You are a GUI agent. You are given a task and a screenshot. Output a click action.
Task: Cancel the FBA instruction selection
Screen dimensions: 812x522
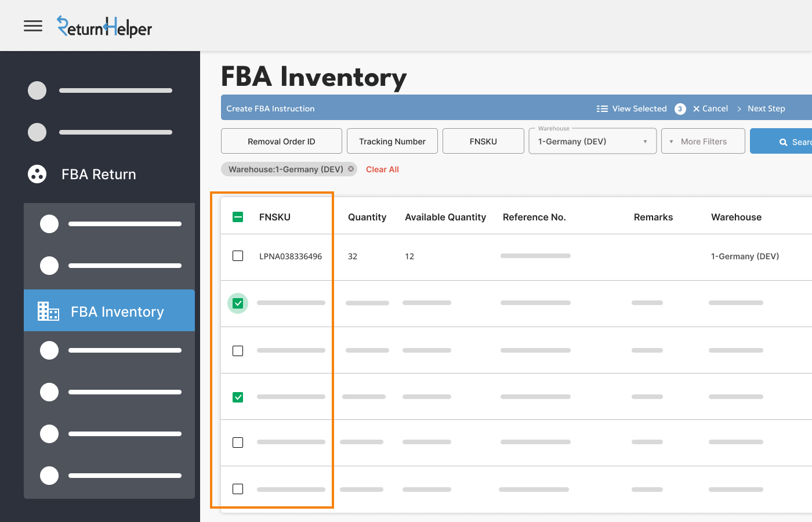[x=710, y=108]
